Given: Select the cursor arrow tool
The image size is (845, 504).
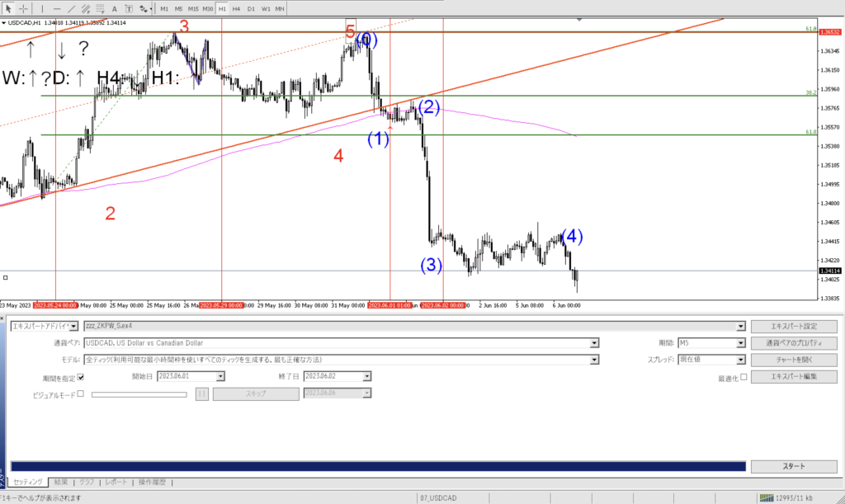Looking at the screenshot, I should tap(9, 8).
